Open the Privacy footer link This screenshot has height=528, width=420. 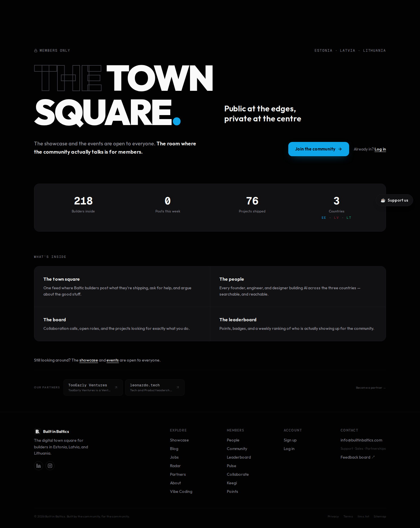point(333,516)
